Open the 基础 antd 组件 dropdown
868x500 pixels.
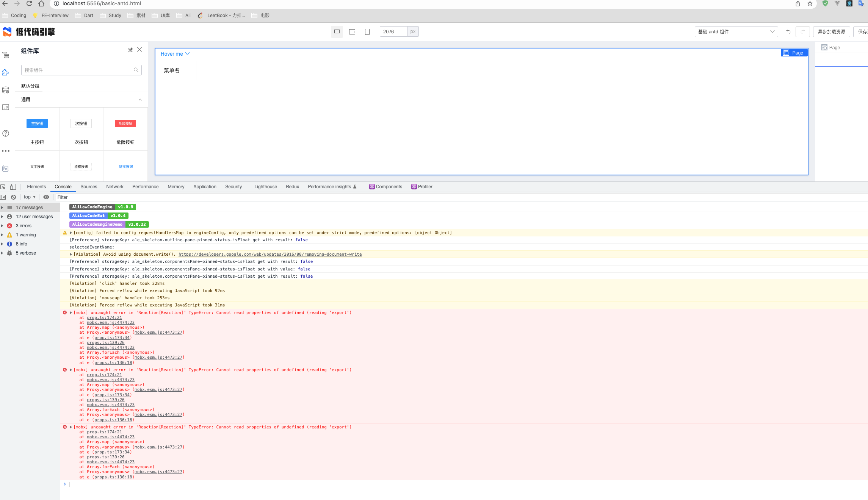click(x=736, y=31)
